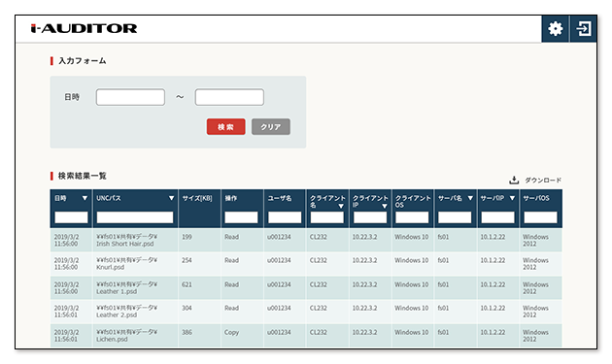
Task: Click Read in the Knurl.psd row
Action: 231,260
